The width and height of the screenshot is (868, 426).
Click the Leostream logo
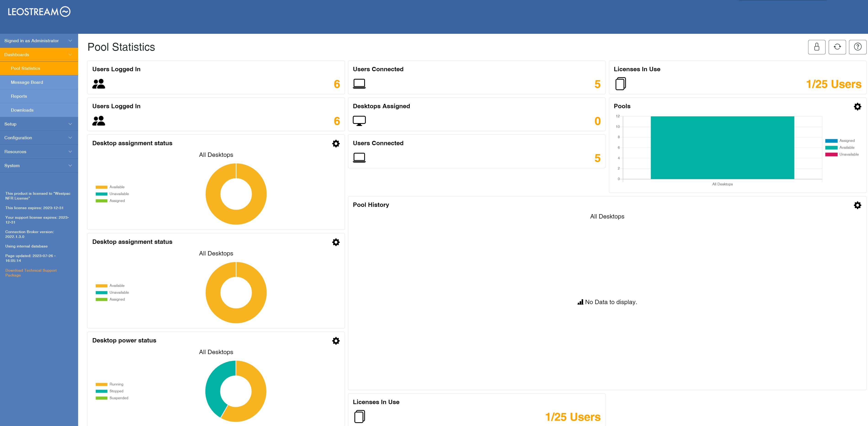coord(39,12)
